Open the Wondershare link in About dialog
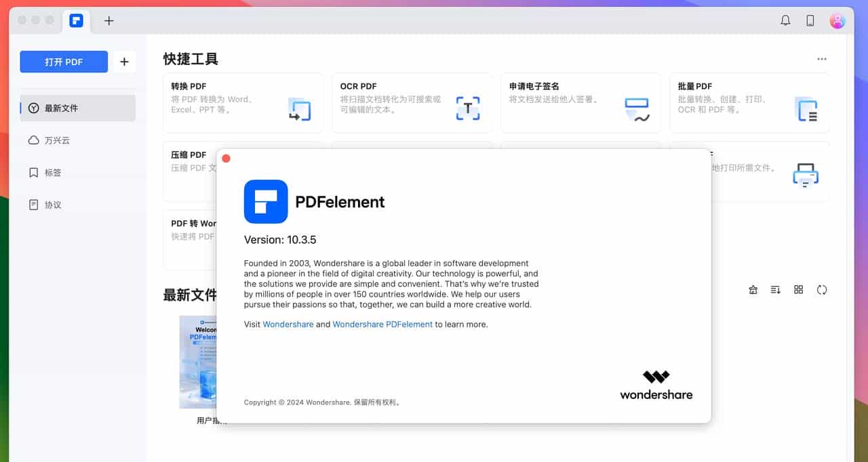Screen dimensions: 868x462 tap(288, 324)
